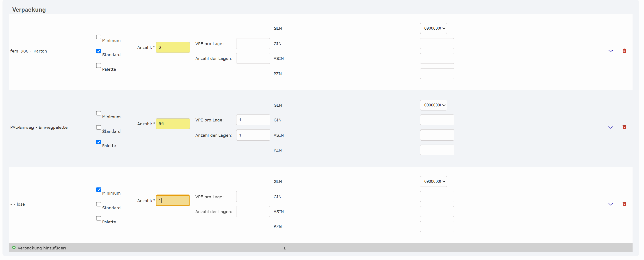The height and width of the screenshot is (260, 644).
Task: Open GLN dropdown in Karton row
Action: pos(433,28)
